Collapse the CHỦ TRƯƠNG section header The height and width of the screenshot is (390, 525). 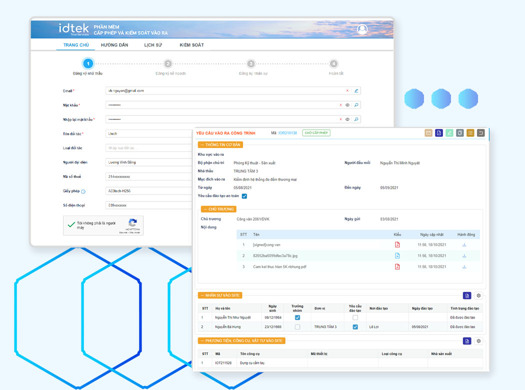tap(218, 209)
